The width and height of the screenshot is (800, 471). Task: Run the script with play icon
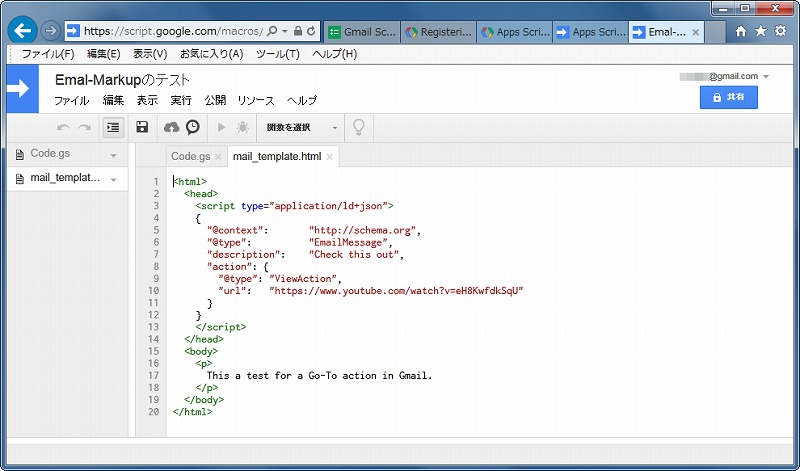click(221, 128)
